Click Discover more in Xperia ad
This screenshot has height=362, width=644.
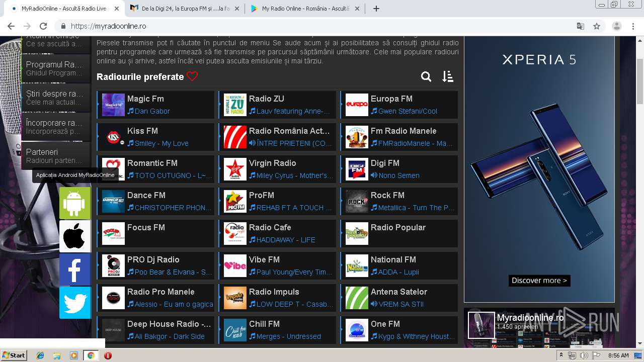(x=539, y=281)
